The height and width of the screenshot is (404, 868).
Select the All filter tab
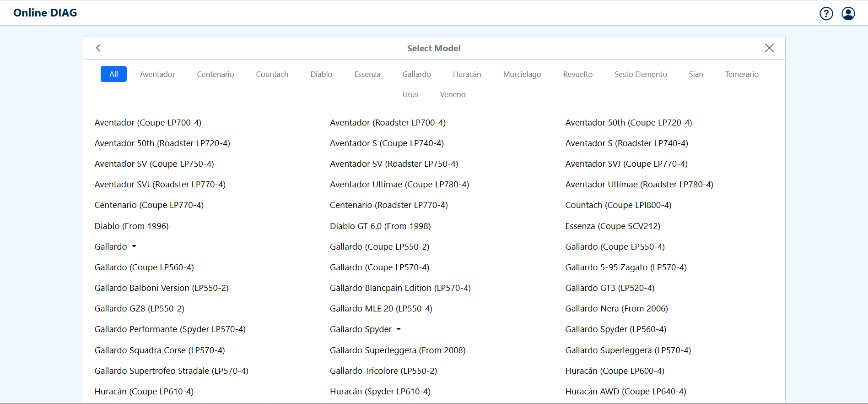point(113,74)
